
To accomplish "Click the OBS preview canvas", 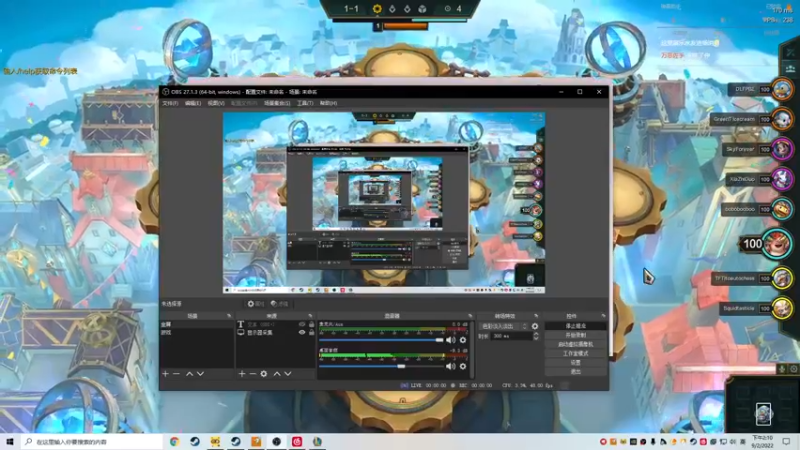I will tap(384, 203).
